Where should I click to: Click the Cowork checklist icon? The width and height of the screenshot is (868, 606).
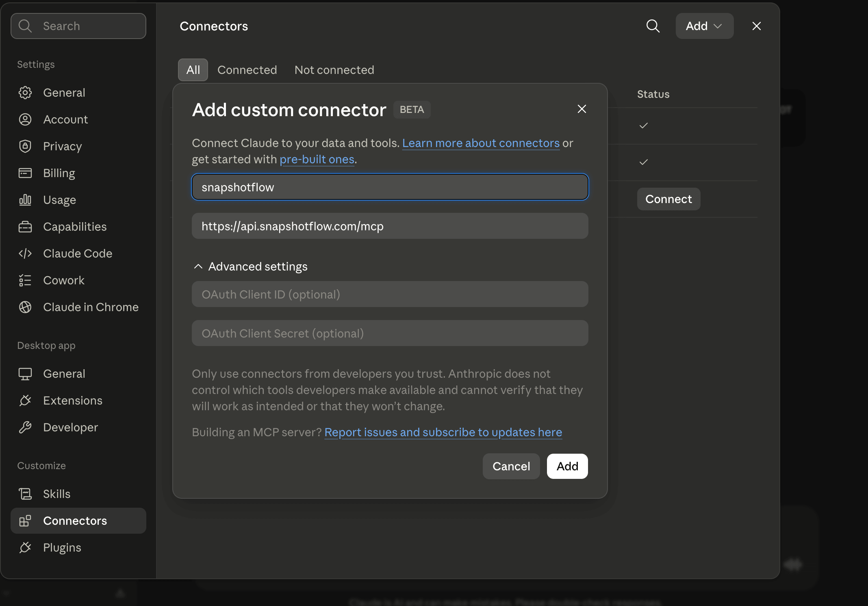click(25, 280)
